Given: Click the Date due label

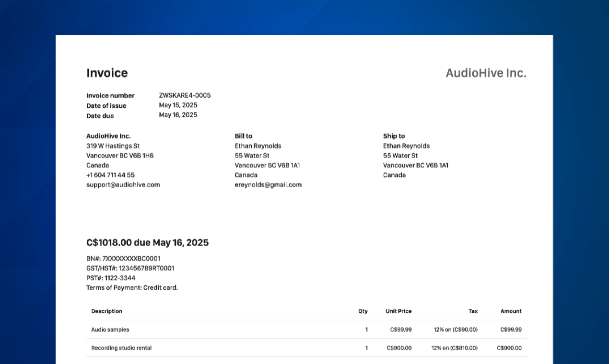Looking at the screenshot, I should pyautogui.click(x=100, y=115).
